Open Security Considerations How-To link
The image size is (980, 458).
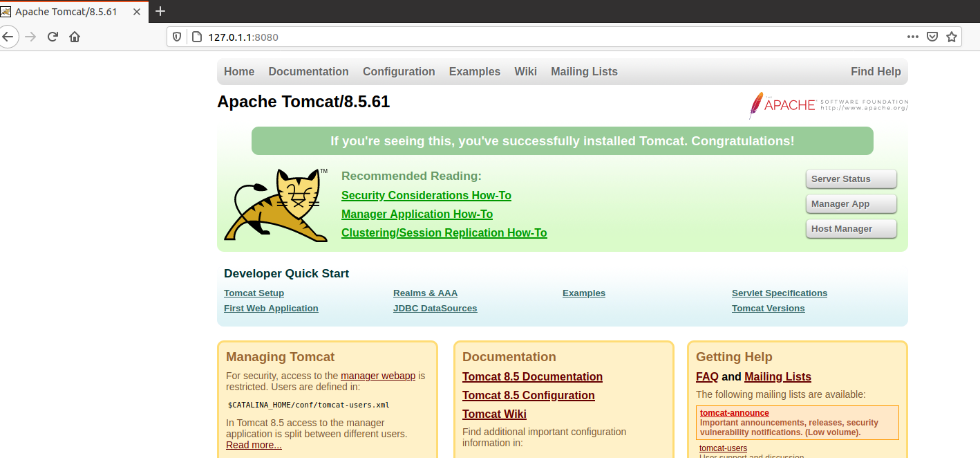[426, 195]
